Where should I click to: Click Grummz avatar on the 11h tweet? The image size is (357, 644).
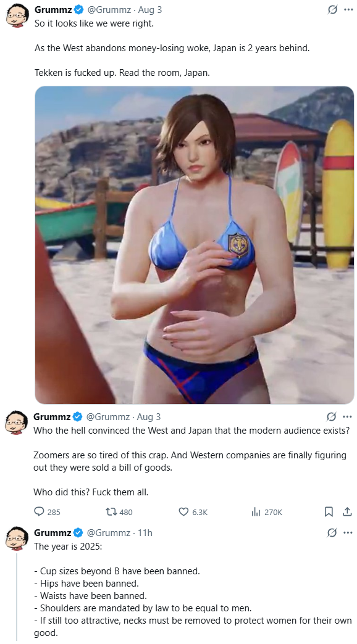click(x=17, y=539)
